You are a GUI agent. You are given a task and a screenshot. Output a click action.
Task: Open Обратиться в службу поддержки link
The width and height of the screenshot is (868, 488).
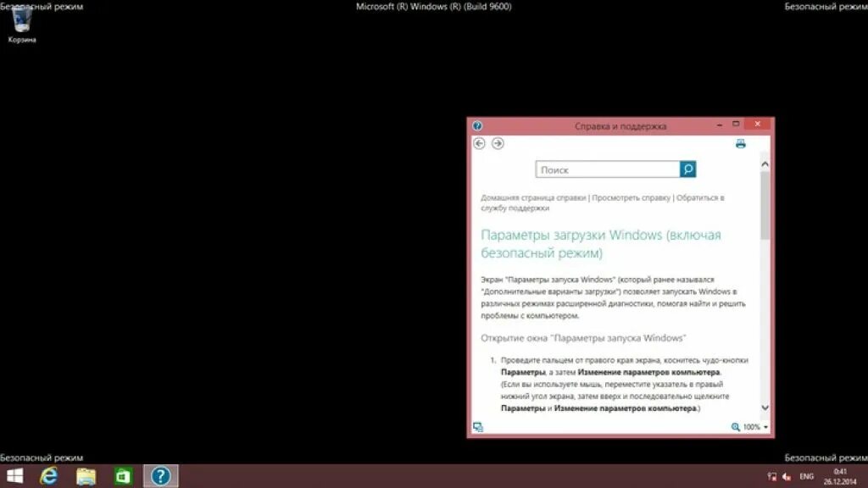(603, 202)
